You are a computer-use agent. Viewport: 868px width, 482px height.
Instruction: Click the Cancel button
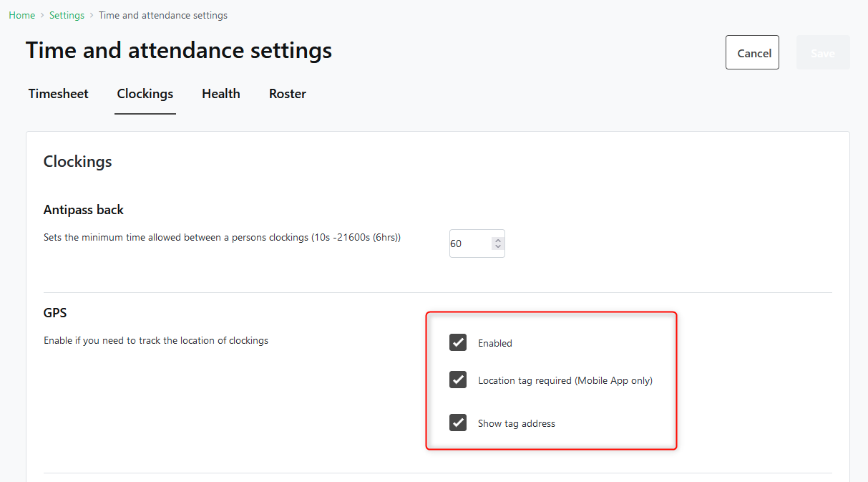pyautogui.click(x=752, y=52)
